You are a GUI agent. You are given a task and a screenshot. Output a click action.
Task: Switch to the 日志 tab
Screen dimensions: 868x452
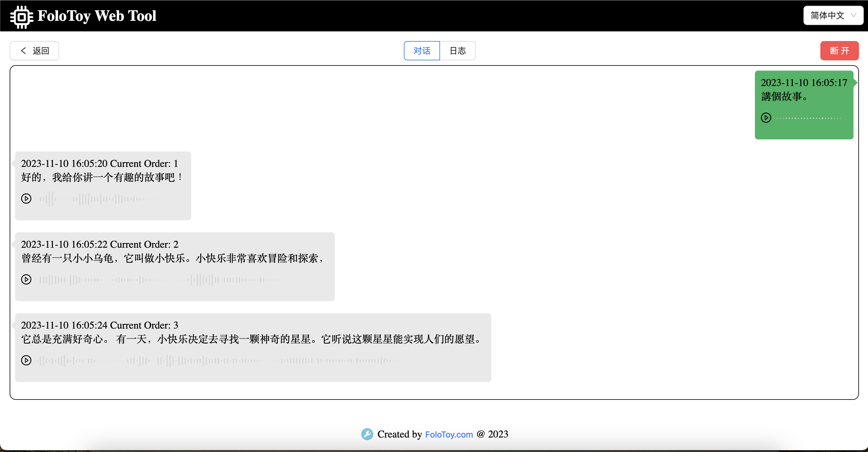pos(458,50)
